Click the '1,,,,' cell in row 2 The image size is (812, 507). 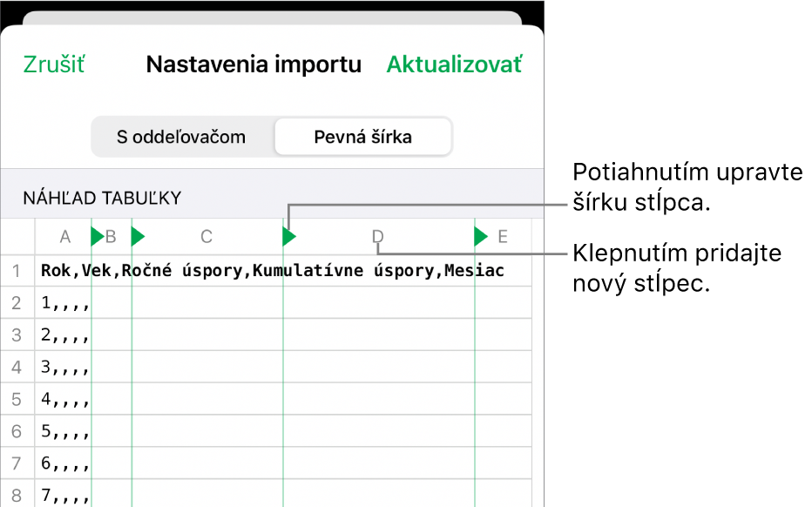65,303
